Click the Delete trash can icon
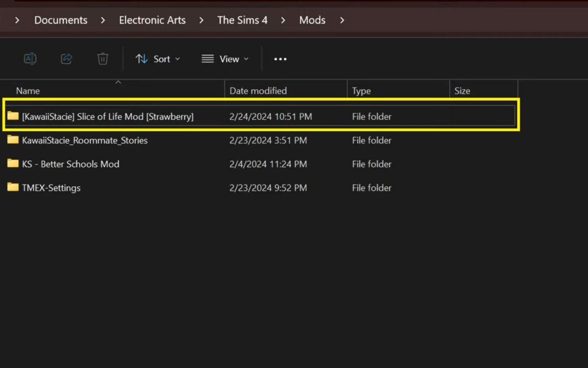588x368 pixels. coord(103,59)
